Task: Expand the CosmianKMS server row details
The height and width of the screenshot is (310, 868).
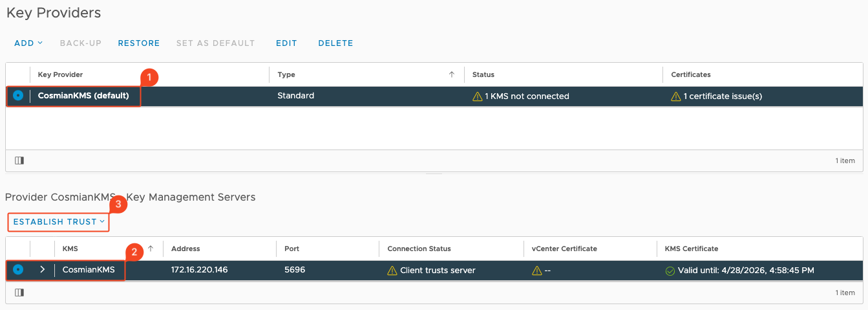Action: (42, 270)
